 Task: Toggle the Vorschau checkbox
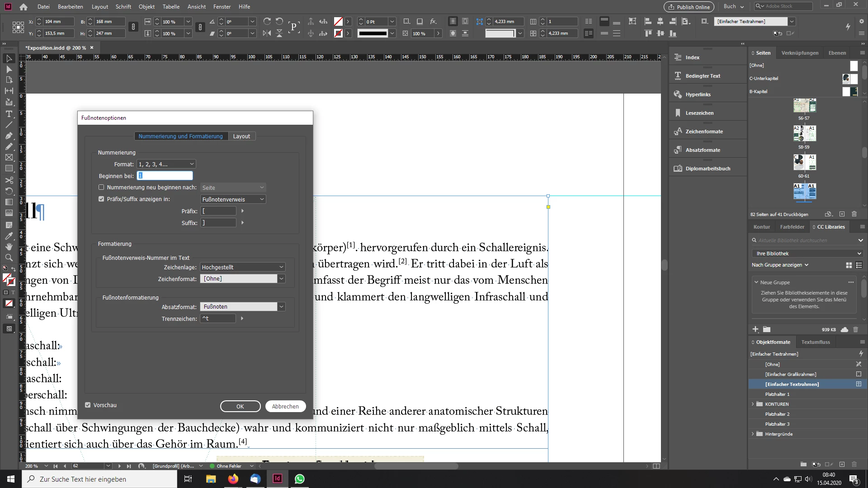click(88, 405)
